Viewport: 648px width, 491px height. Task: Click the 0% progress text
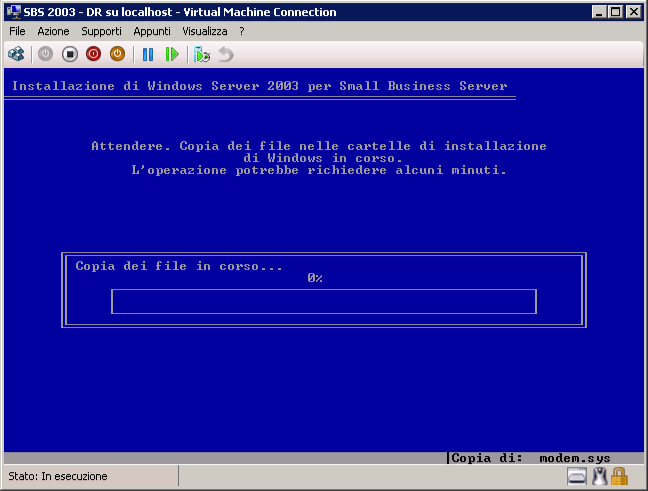[x=315, y=278]
